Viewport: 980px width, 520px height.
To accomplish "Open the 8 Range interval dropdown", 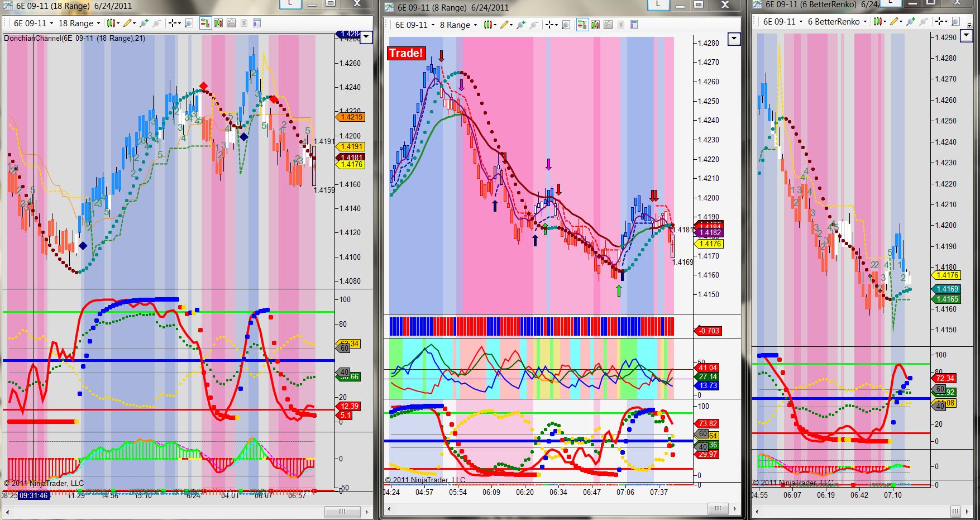I will (458, 25).
